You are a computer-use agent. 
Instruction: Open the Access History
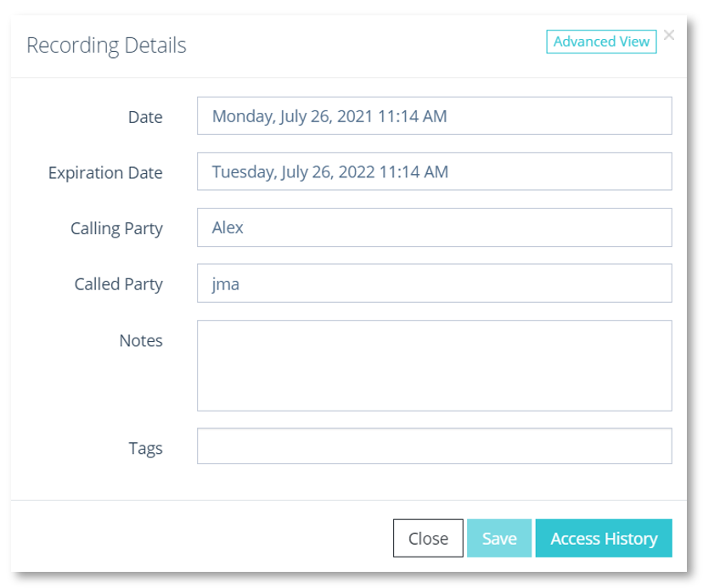(604, 538)
